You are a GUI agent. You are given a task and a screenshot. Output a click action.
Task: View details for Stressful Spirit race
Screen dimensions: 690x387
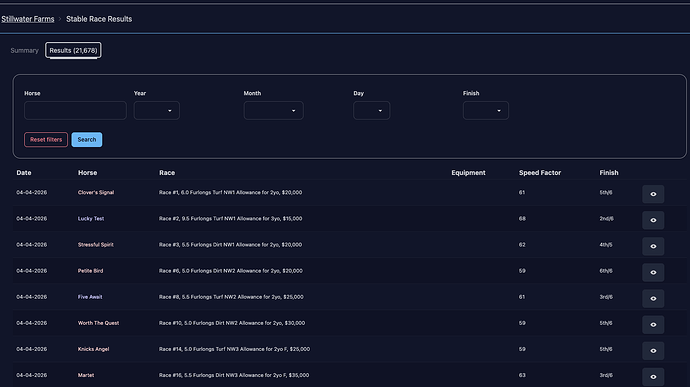click(653, 246)
